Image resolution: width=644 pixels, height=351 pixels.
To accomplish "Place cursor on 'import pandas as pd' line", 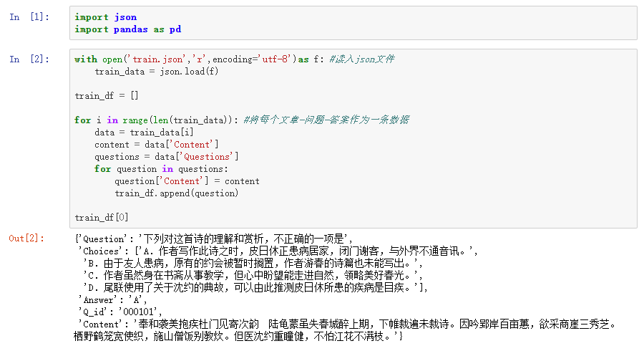I will point(128,29).
